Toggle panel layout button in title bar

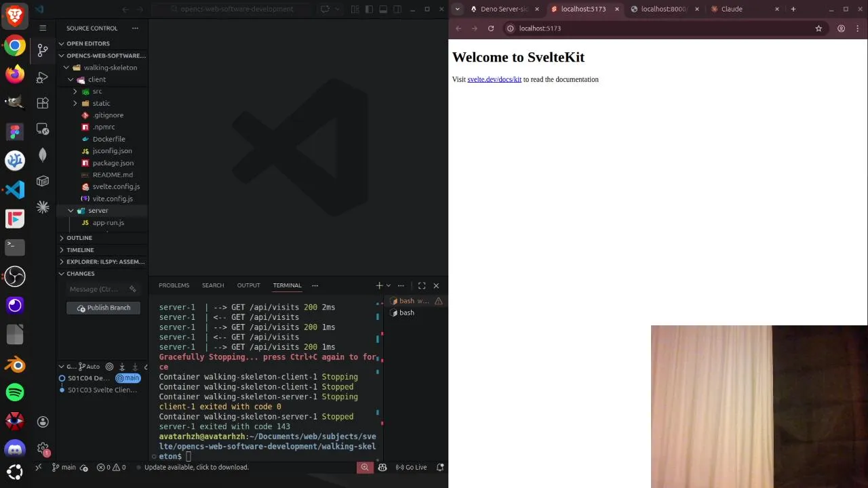pyautogui.click(x=383, y=9)
